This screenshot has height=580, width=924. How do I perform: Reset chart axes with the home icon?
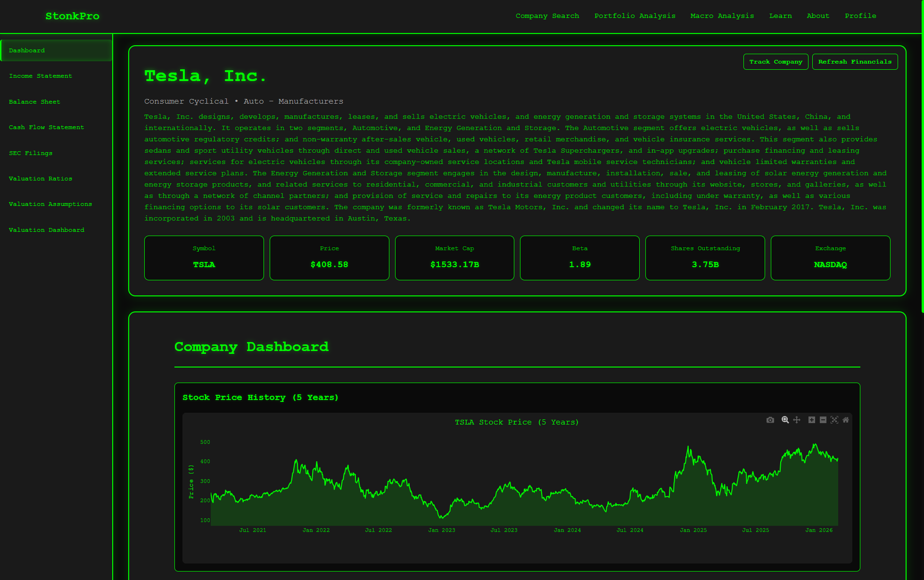(846, 420)
